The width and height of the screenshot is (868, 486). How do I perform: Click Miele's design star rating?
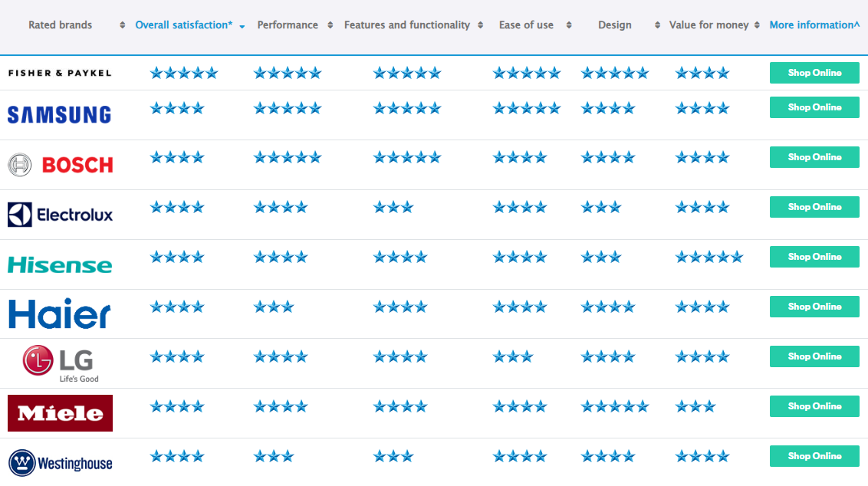point(614,407)
